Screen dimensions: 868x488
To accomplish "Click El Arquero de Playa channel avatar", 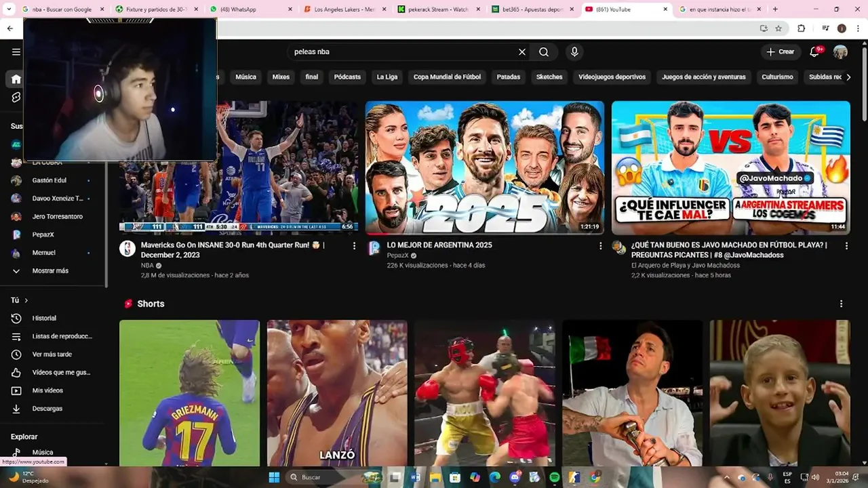I will pos(619,248).
